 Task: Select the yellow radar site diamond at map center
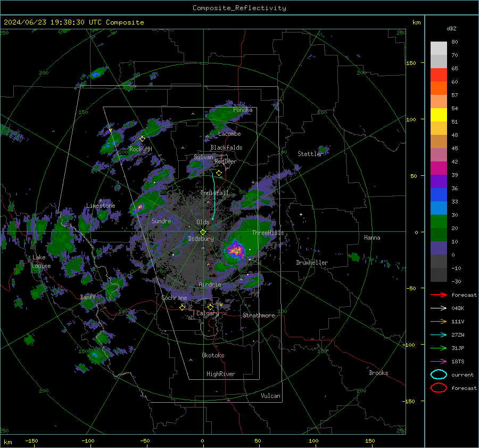(203, 232)
